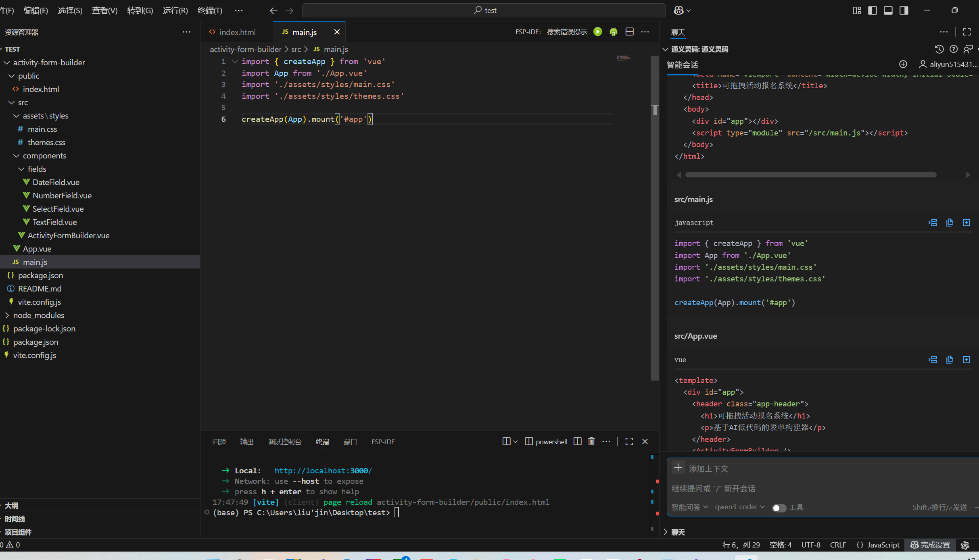Collapse the activity-form-builder folder
The width and height of the screenshot is (979, 560).
7,62
